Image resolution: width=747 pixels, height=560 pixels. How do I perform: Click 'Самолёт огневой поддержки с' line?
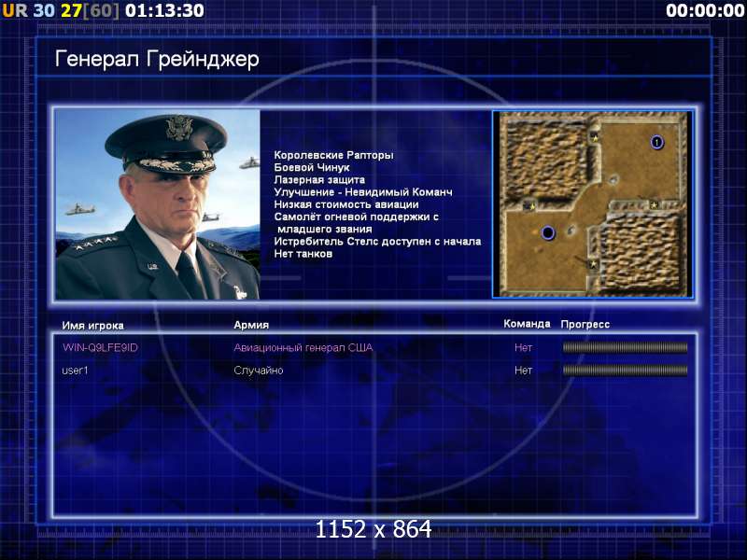(x=357, y=217)
